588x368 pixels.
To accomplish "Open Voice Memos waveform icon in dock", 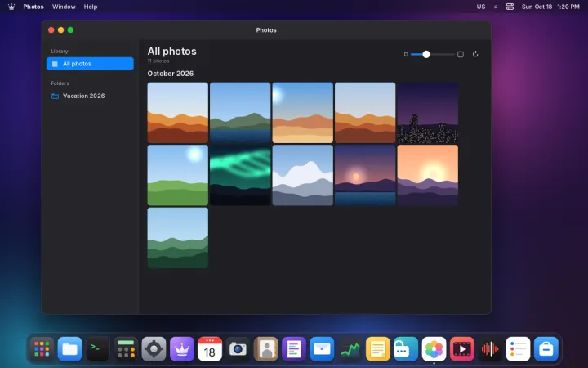I will click(490, 349).
